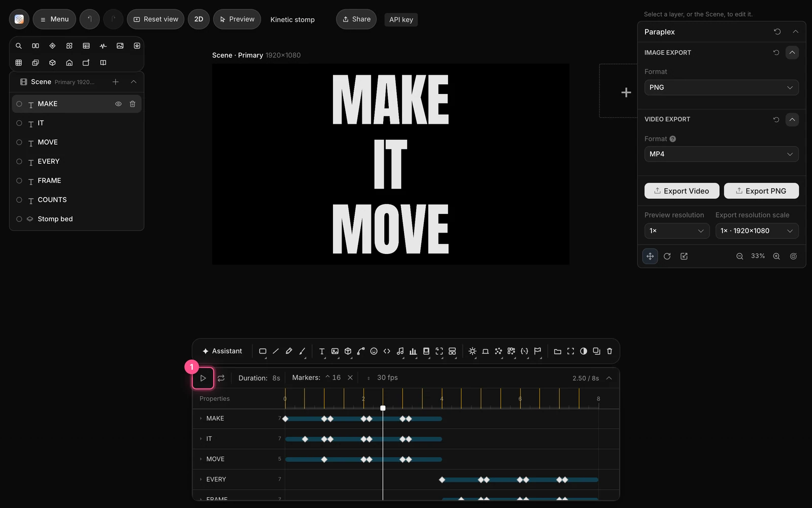The height and width of the screenshot is (508, 812).
Task: Open the Image Export Format PNG dropdown
Action: pos(721,87)
